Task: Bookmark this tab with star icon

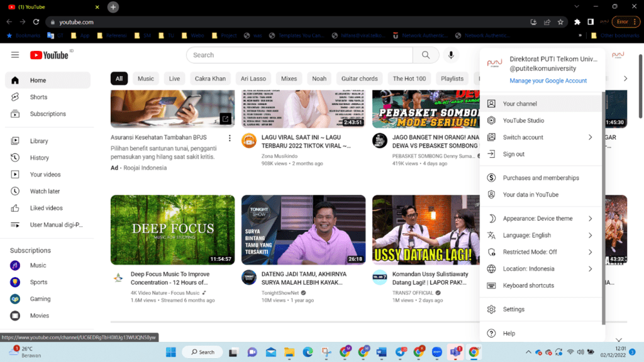Action: point(560,22)
